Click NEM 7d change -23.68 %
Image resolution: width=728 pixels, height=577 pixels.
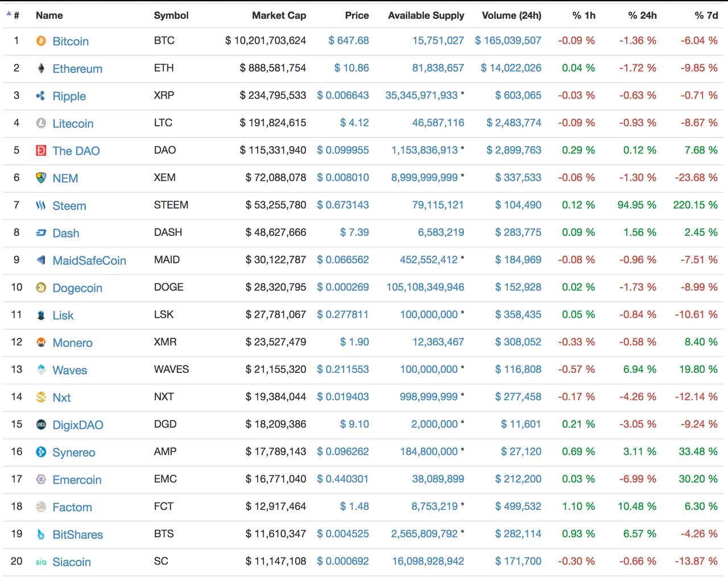[696, 177]
